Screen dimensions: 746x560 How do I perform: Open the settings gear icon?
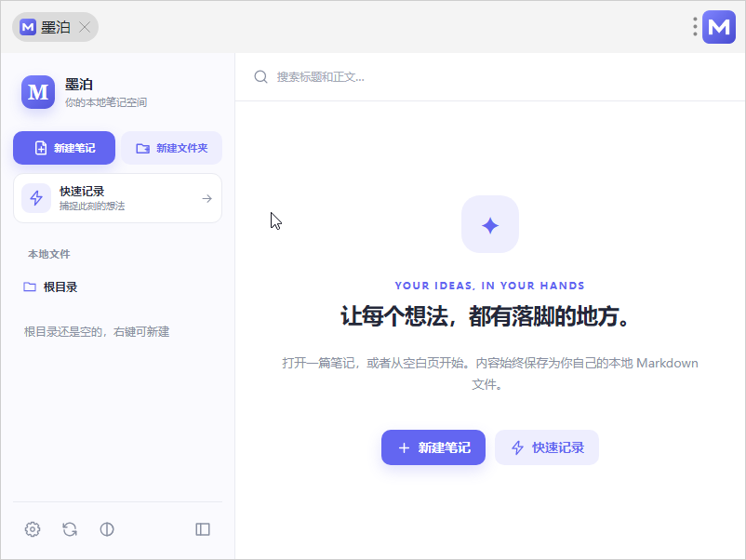pyautogui.click(x=33, y=529)
